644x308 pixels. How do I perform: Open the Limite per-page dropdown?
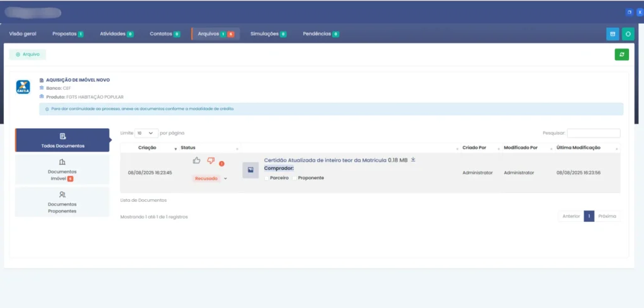[x=147, y=133]
